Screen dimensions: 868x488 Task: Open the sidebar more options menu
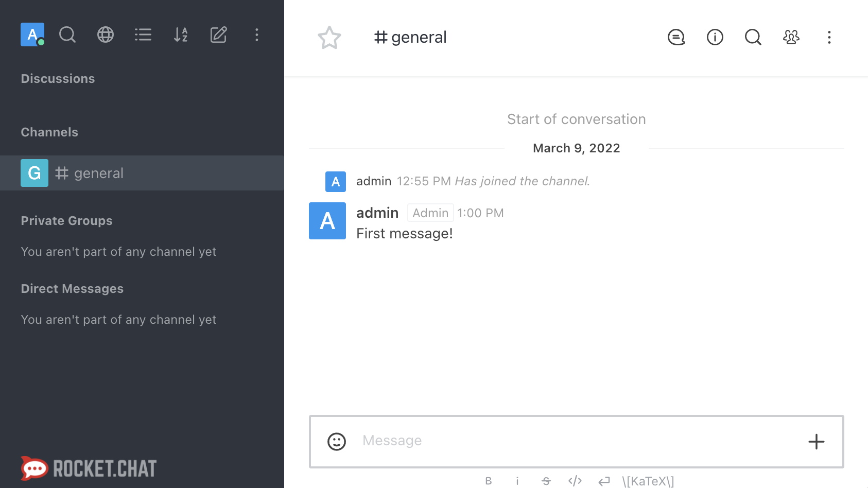point(257,35)
